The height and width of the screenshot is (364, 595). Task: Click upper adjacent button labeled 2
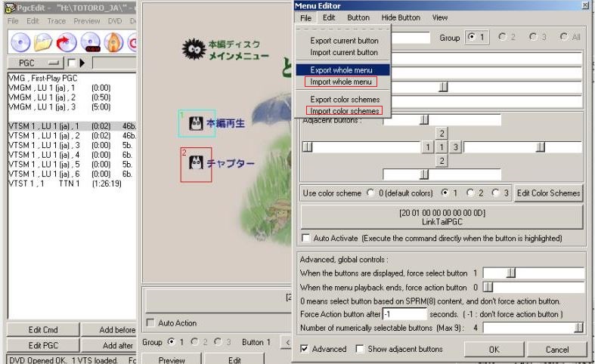pyautogui.click(x=442, y=134)
